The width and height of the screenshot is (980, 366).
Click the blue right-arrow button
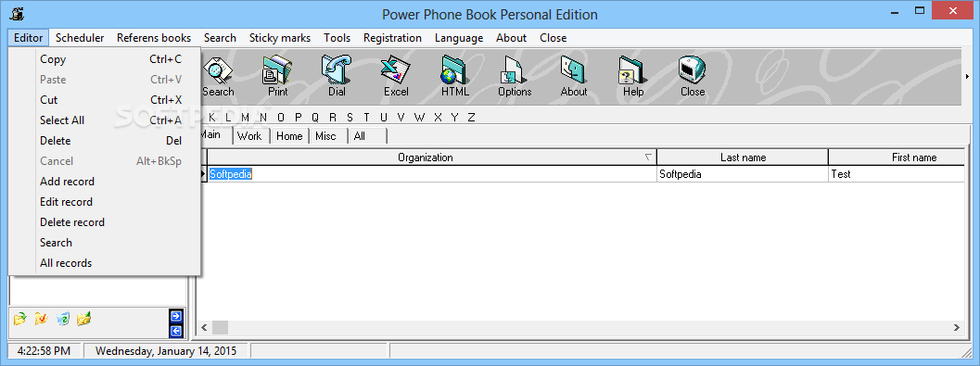coord(175,316)
